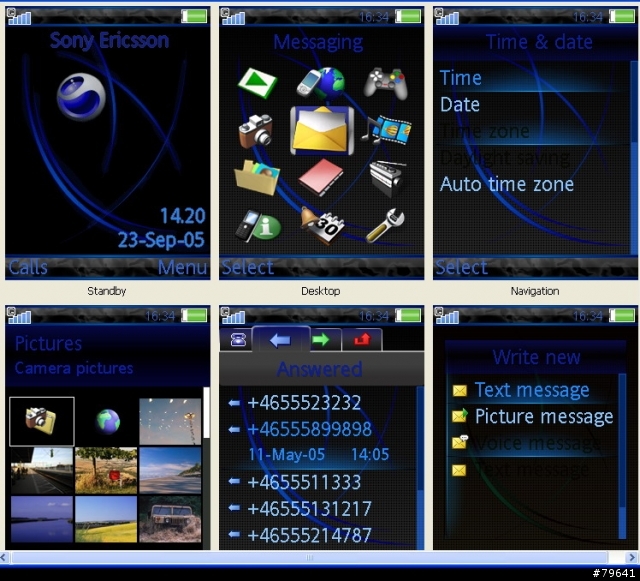640x581 pixels.
Task: Open the Media player film icon
Action: [x=387, y=130]
